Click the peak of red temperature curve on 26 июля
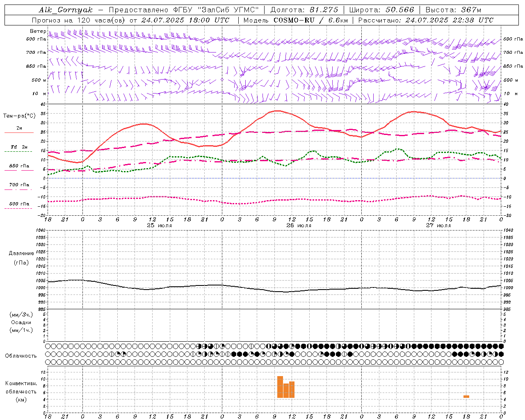Image resolution: width=525 pixels, height=420 pixels. click(277, 111)
